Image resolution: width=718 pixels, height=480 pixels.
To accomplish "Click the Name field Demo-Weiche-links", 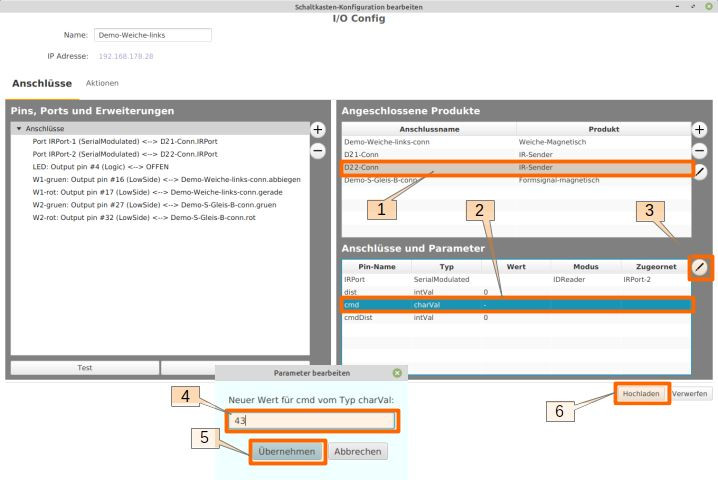I will (152, 35).
